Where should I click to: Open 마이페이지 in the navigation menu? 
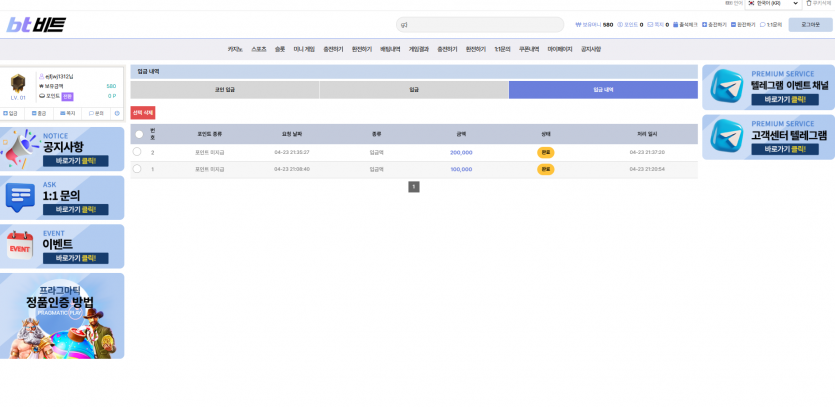[560, 49]
